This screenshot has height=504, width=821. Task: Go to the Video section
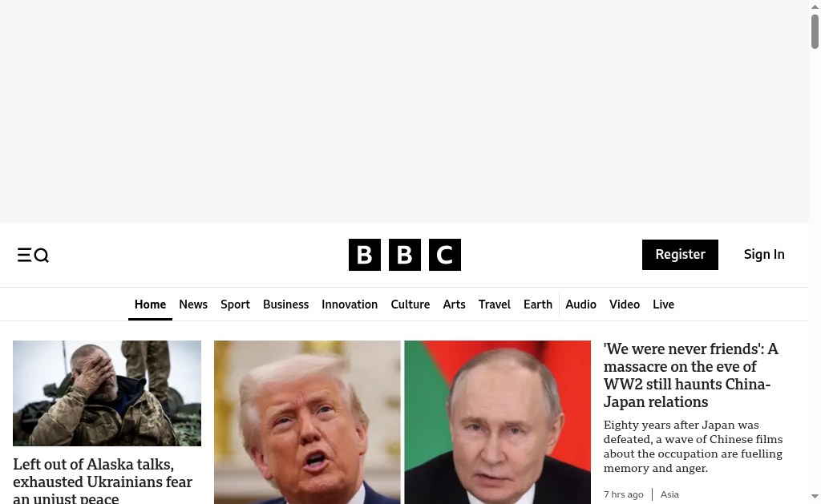pos(624,304)
